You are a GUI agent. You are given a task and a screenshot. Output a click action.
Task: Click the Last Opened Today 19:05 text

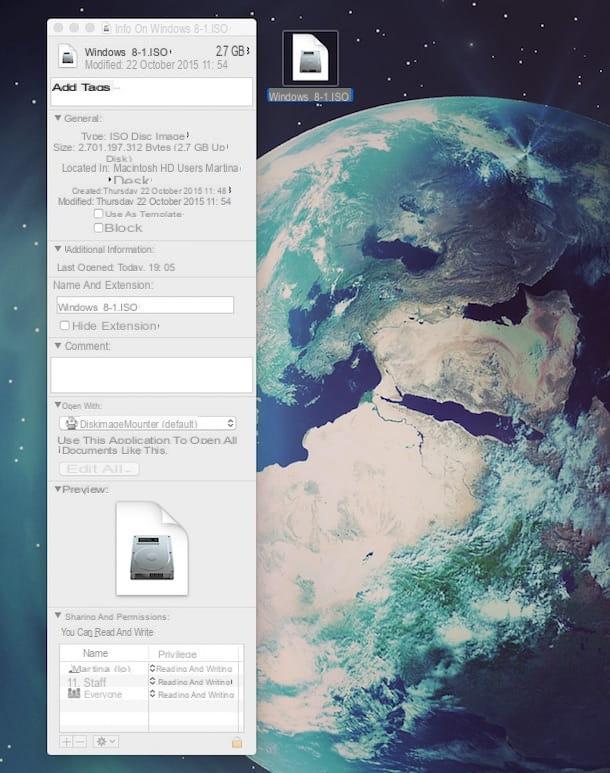click(116, 267)
